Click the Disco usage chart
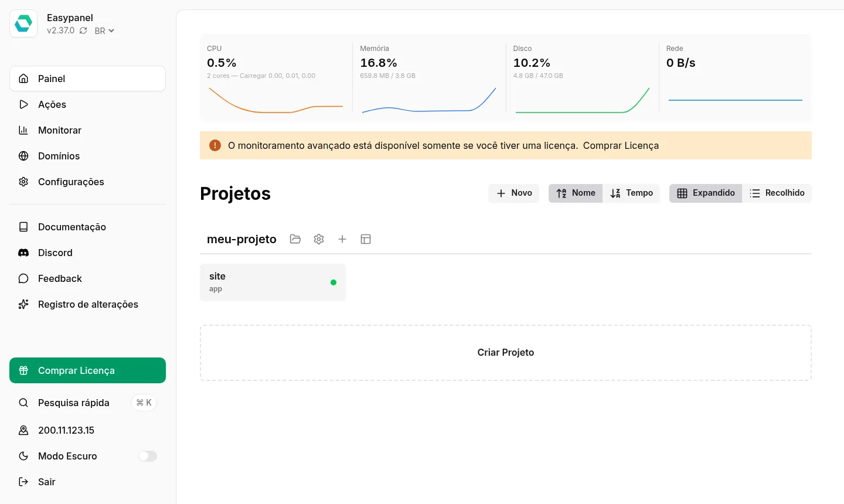Screen dimensions: 844x504 point(583,100)
